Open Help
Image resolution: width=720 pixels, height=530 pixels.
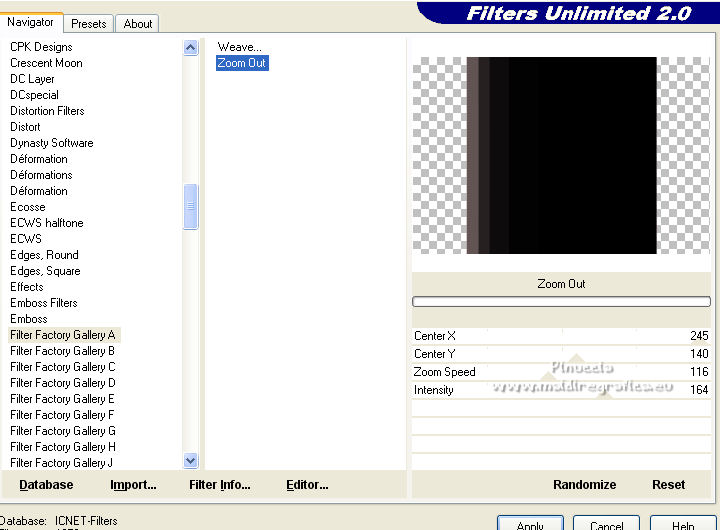tap(683, 524)
